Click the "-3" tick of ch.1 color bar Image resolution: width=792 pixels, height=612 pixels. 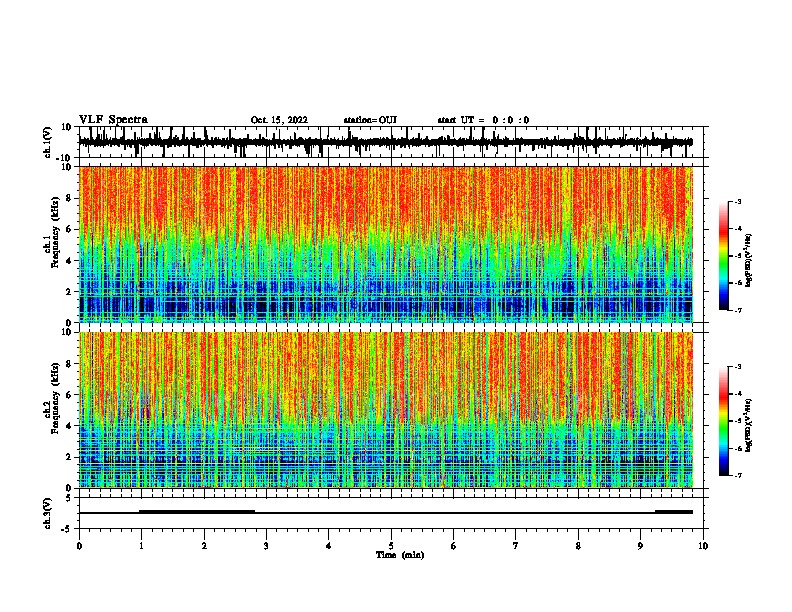pyautogui.click(x=738, y=202)
